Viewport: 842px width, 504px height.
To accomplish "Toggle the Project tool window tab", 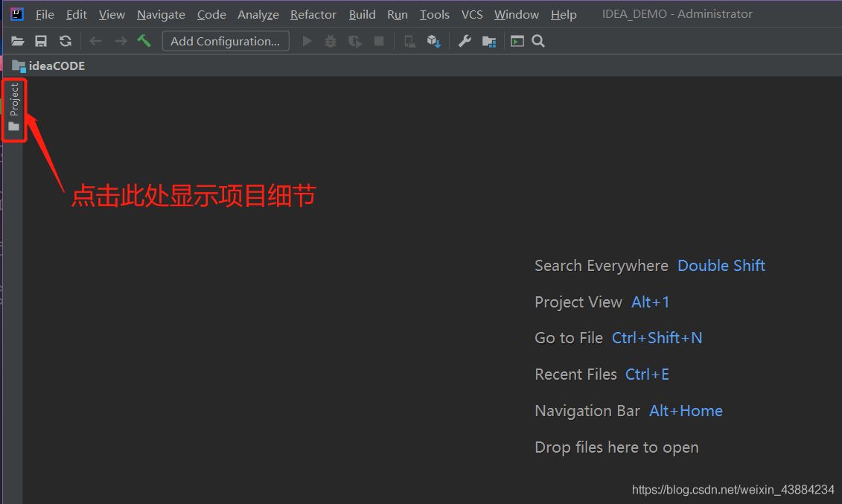I will click(14, 109).
